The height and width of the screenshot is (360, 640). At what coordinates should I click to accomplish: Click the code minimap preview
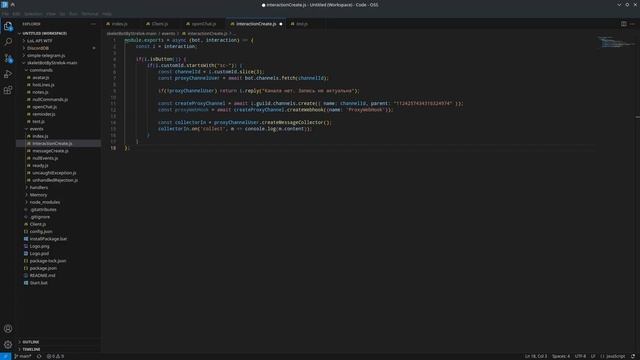click(x=617, y=42)
